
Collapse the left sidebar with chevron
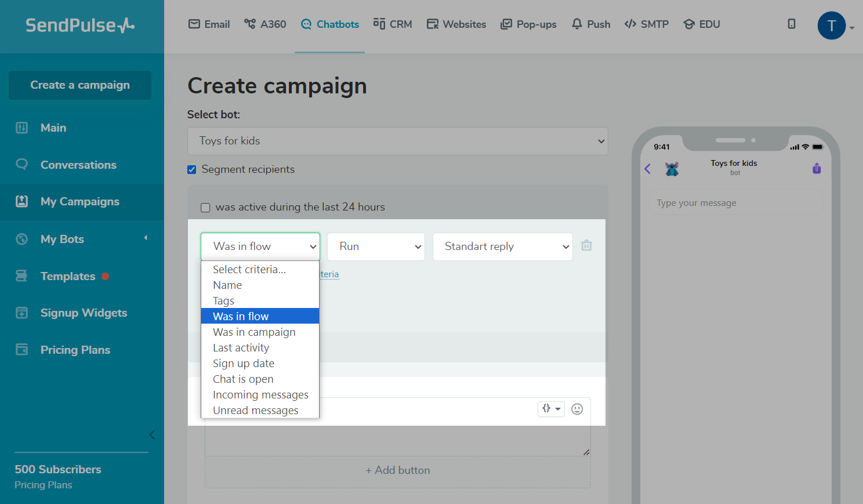click(x=152, y=434)
